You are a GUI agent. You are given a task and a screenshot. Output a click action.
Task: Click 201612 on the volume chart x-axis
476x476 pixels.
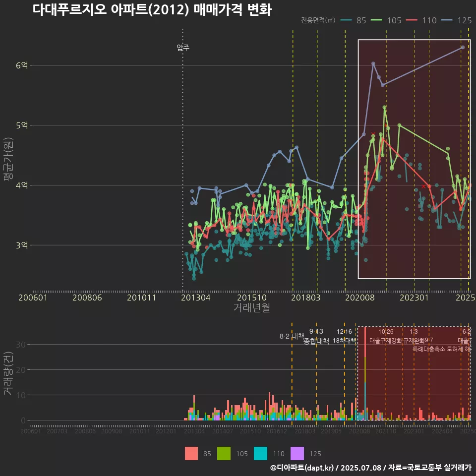click(277, 431)
